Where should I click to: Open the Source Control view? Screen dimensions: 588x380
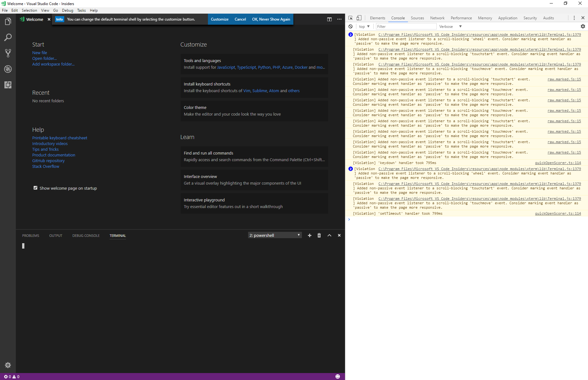click(x=8, y=53)
